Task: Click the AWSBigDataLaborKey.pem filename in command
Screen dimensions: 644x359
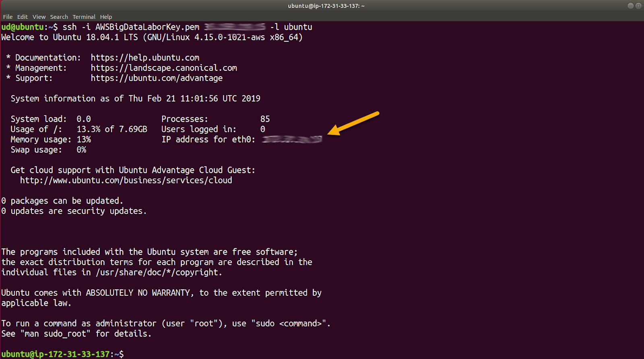Action: [x=147, y=27]
